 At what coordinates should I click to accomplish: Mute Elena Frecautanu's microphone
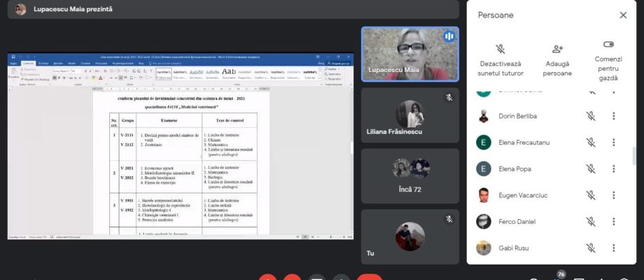tap(591, 143)
